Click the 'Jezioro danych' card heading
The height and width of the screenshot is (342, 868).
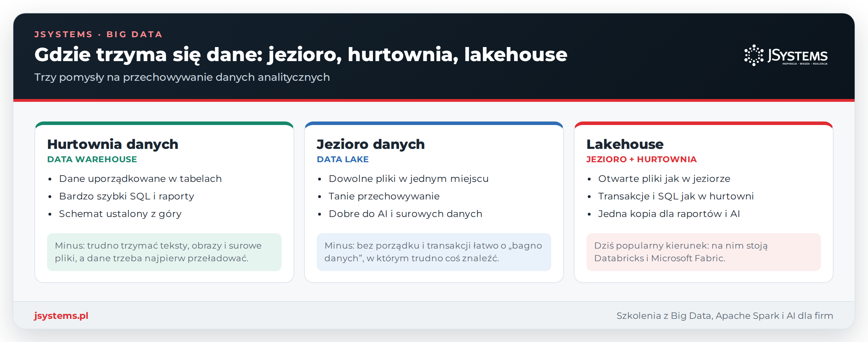click(x=371, y=144)
